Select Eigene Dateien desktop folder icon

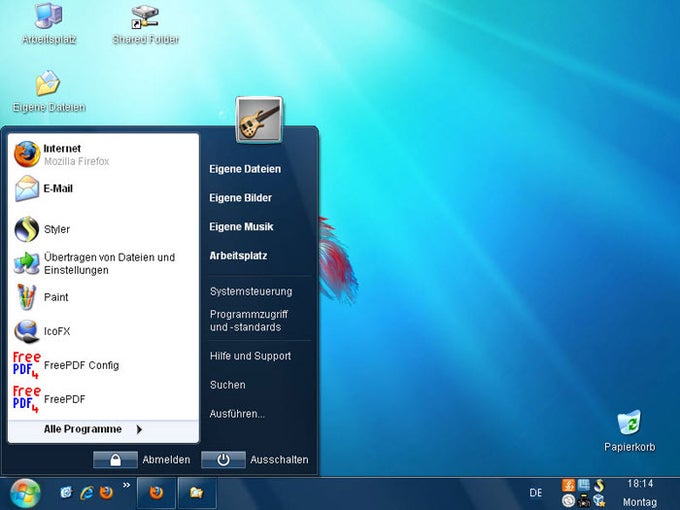coord(49,91)
